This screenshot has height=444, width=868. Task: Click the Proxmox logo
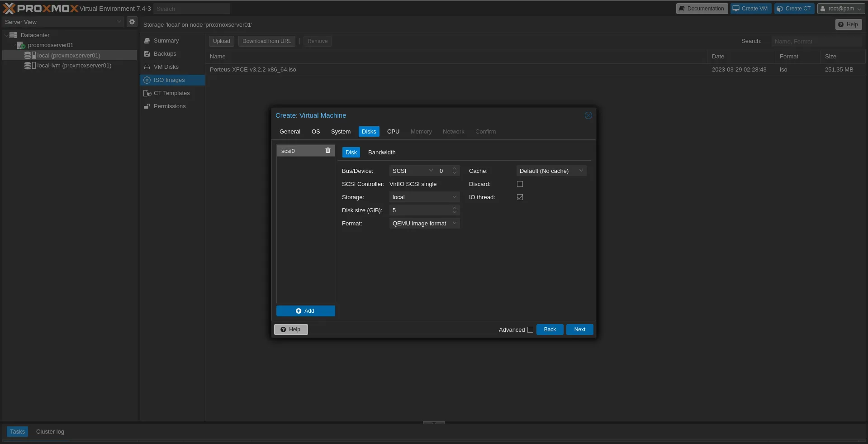tap(41, 9)
